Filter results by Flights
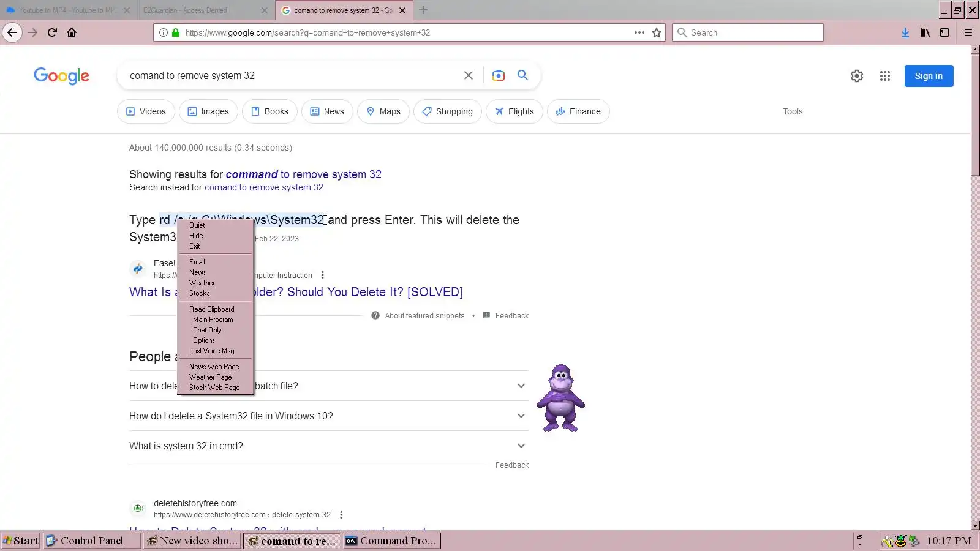980x551 pixels. point(514,111)
